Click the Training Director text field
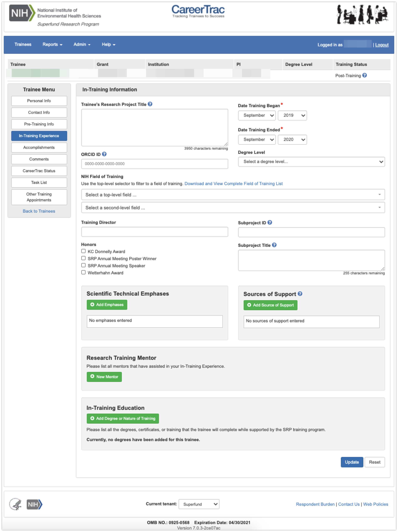 155,232
